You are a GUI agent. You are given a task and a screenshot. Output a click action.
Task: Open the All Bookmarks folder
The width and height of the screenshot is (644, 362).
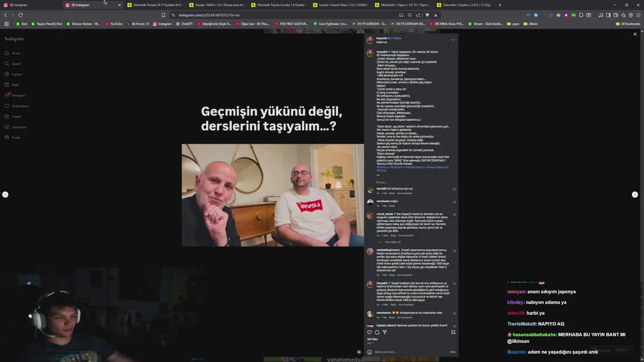pos(628,24)
